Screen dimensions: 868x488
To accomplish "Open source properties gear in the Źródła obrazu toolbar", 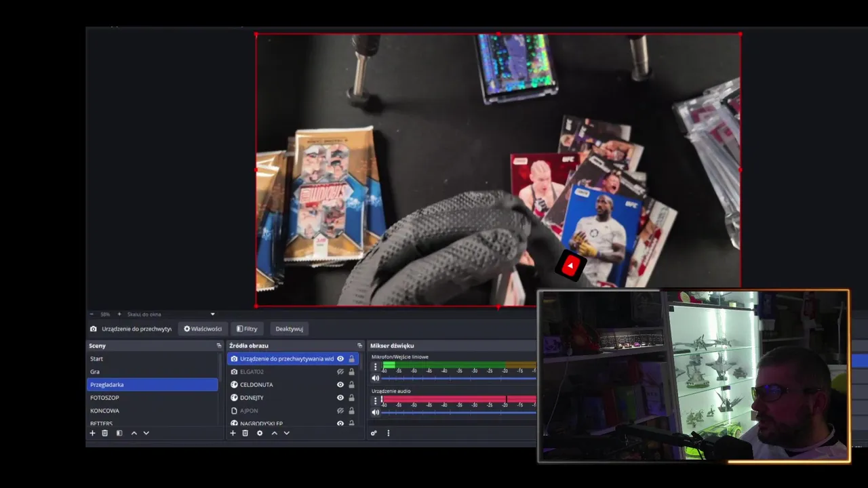I will click(259, 433).
